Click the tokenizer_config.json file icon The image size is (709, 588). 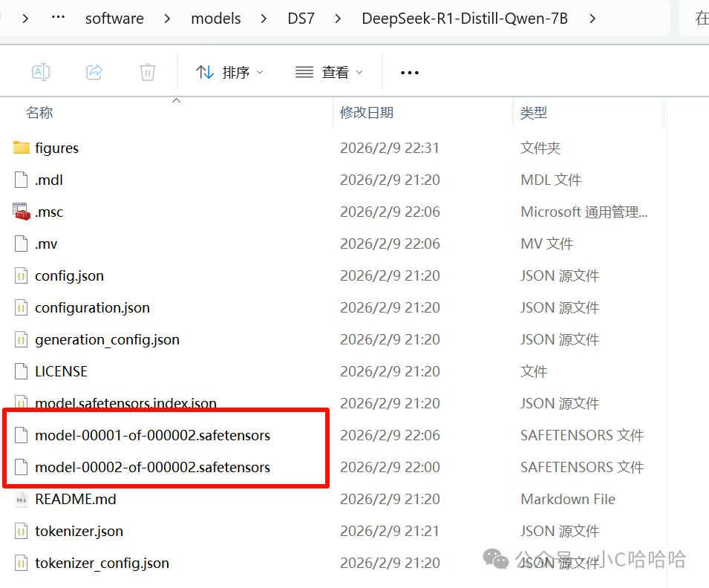coord(22,563)
